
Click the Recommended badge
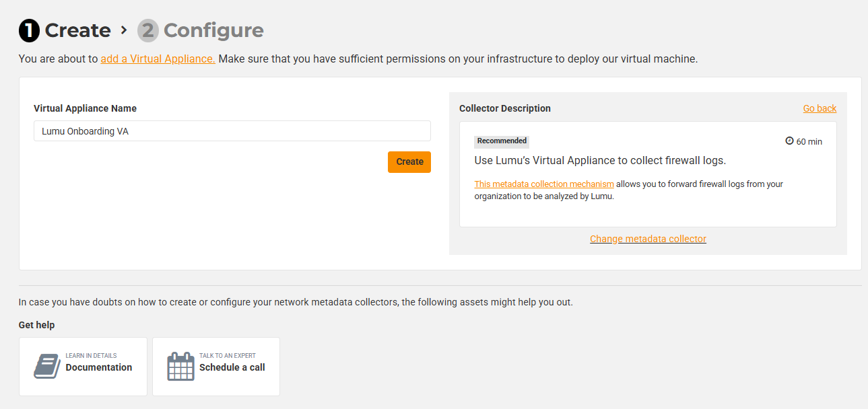point(502,141)
